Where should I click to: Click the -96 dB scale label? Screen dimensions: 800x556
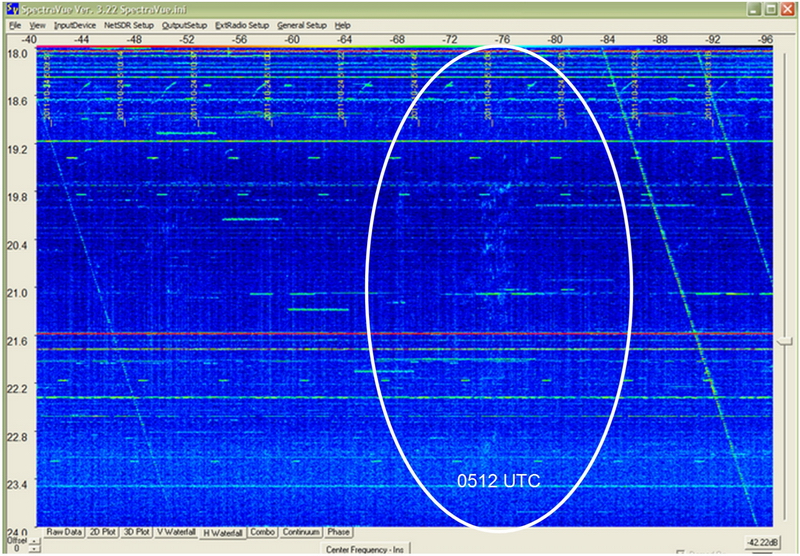click(x=765, y=39)
